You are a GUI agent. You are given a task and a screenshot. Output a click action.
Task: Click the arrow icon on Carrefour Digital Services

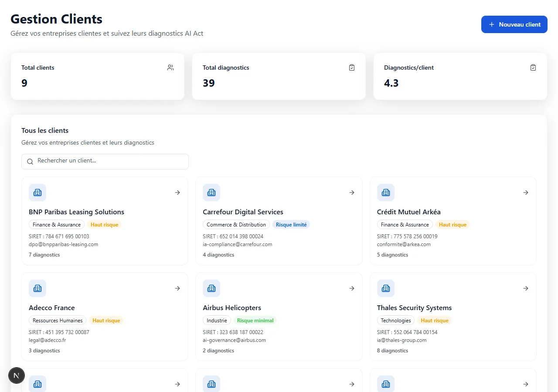[352, 193]
